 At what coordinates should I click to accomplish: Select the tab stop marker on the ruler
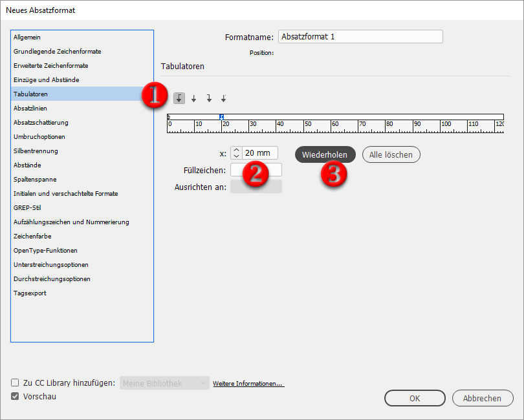pos(221,117)
